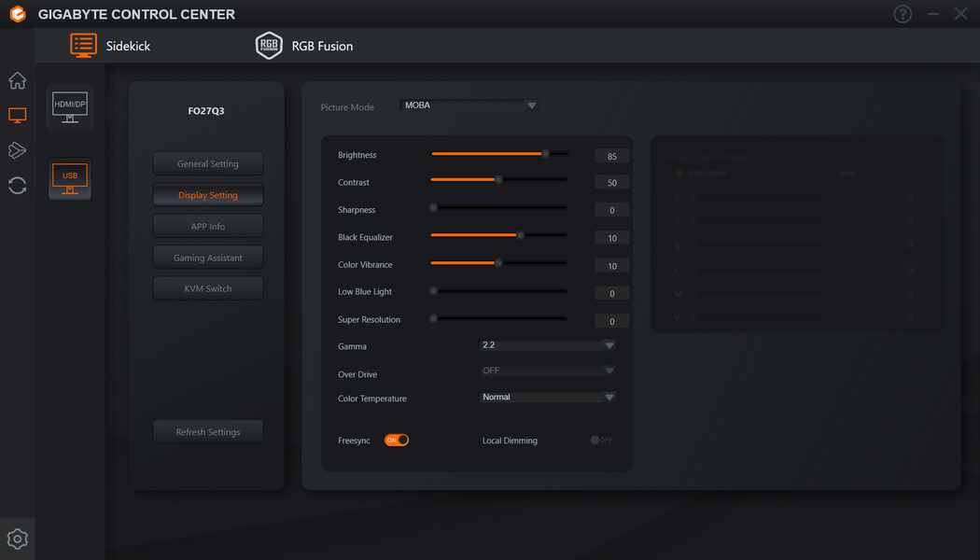
Task: Adjust the Contrast slider
Action: click(498, 180)
